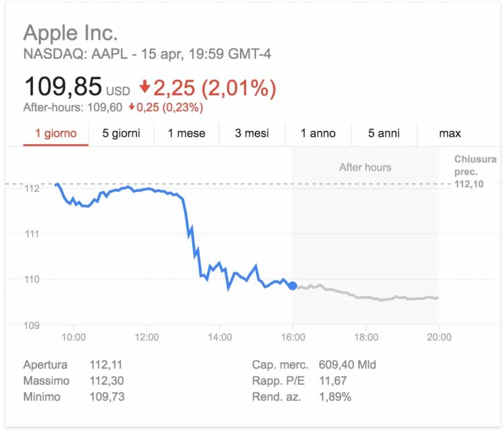Open the 3 mesi view
The width and height of the screenshot is (504, 431).
pos(253,134)
